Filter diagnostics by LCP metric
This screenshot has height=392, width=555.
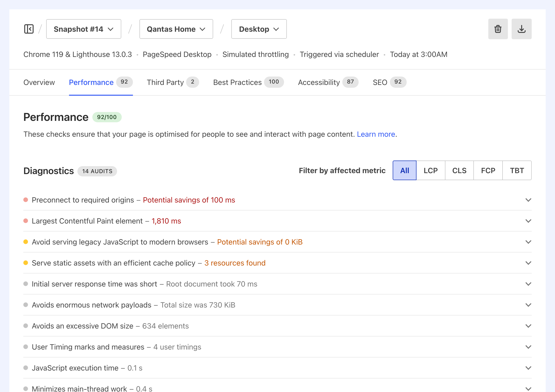(430, 170)
